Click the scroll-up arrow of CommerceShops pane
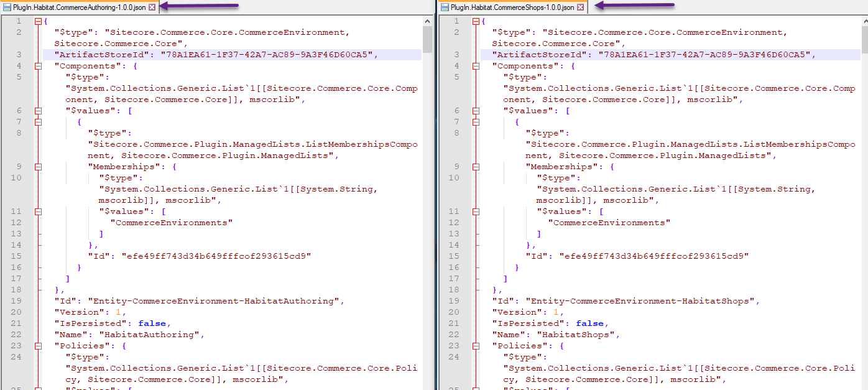The height and width of the screenshot is (390, 868). (x=864, y=21)
